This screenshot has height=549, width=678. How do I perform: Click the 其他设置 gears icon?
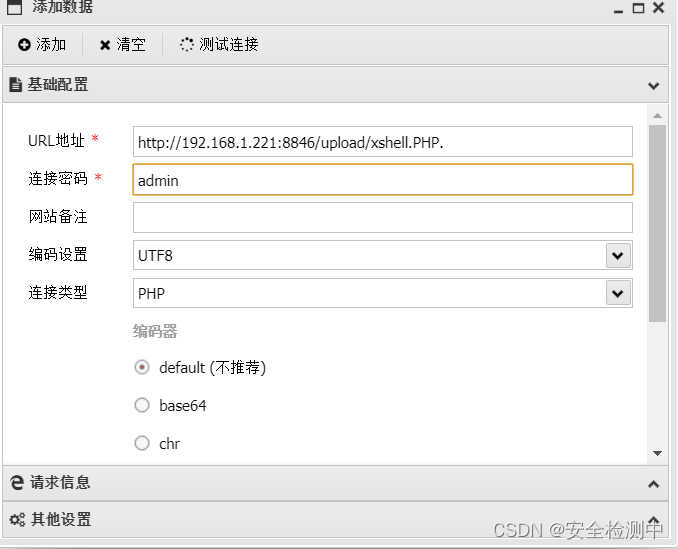16,520
